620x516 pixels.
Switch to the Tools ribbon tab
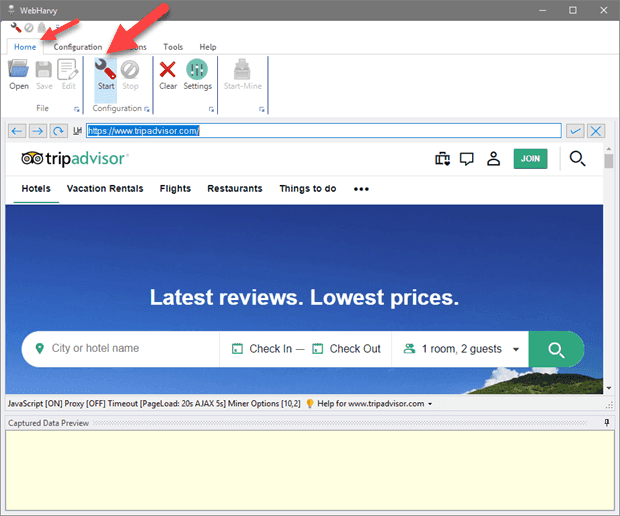(x=173, y=47)
